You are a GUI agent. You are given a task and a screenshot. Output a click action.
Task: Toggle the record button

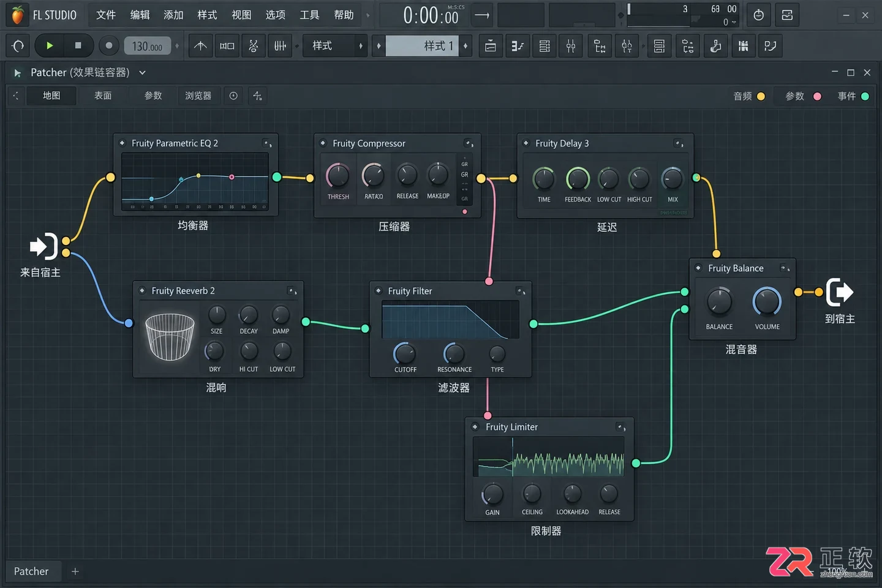pyautogui.click(x=108, y=45)
